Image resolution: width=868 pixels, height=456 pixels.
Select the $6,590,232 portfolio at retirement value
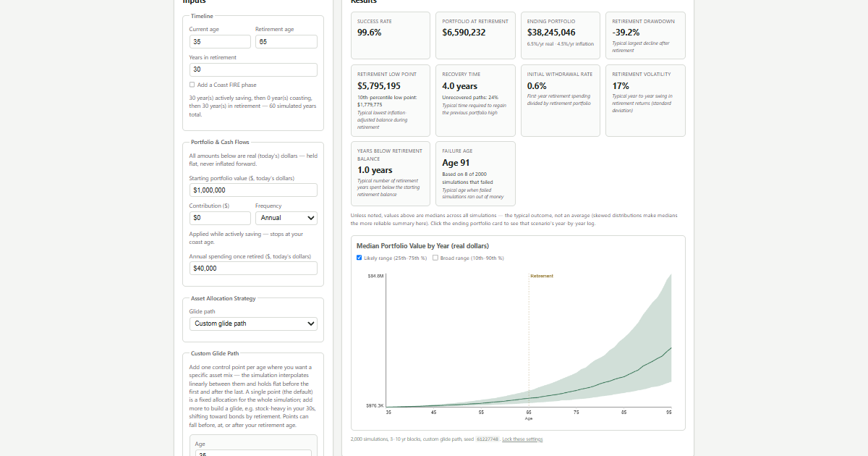464,33
